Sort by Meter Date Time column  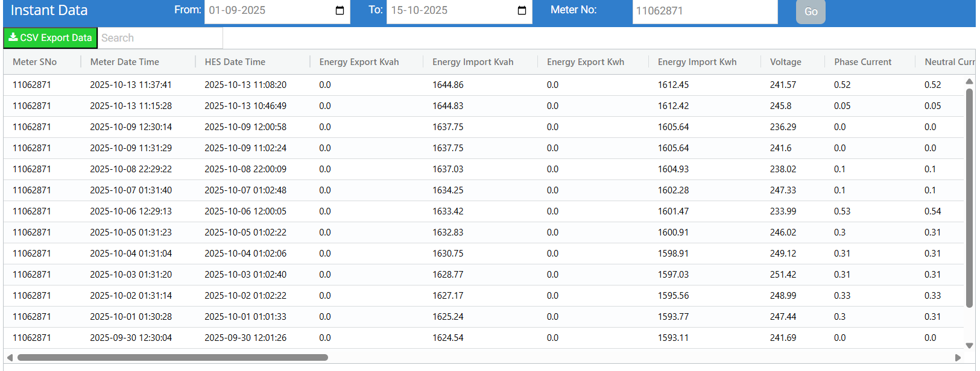[125, 62]
